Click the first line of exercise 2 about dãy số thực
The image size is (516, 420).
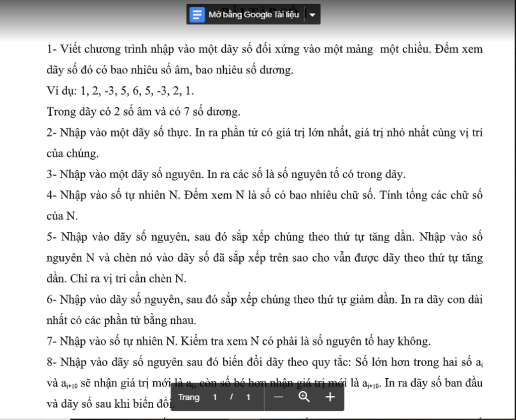coord(265,132)
